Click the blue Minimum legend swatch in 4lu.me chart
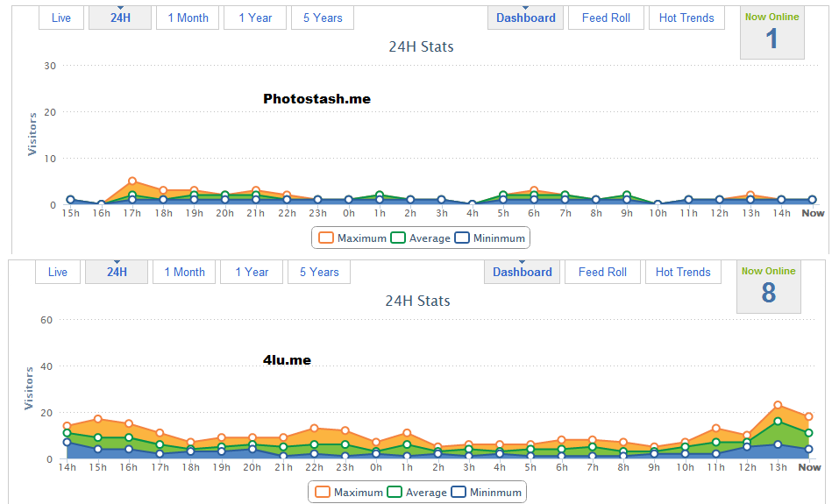Image resolution: width=839 pixels, height=504 pixels. [459, 493]
